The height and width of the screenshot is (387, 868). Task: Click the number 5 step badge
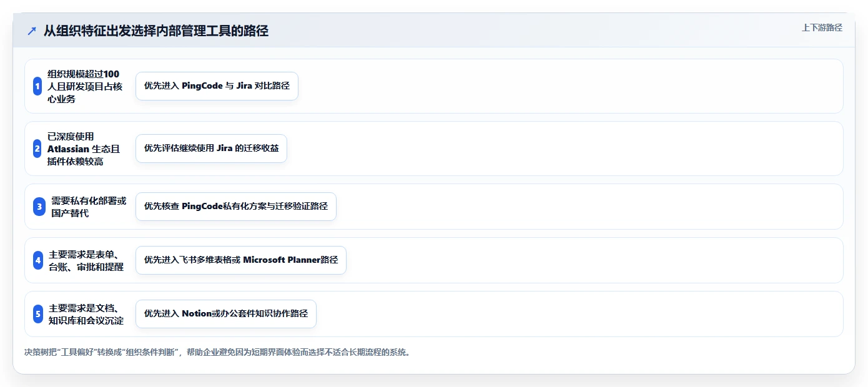click(38, 314)
